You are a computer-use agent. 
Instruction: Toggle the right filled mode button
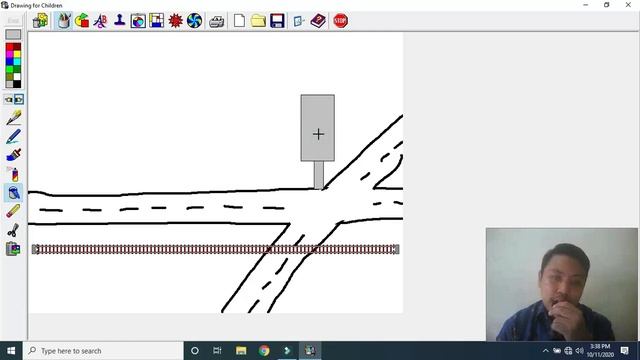pyautogui.click(x=19, y=99)
